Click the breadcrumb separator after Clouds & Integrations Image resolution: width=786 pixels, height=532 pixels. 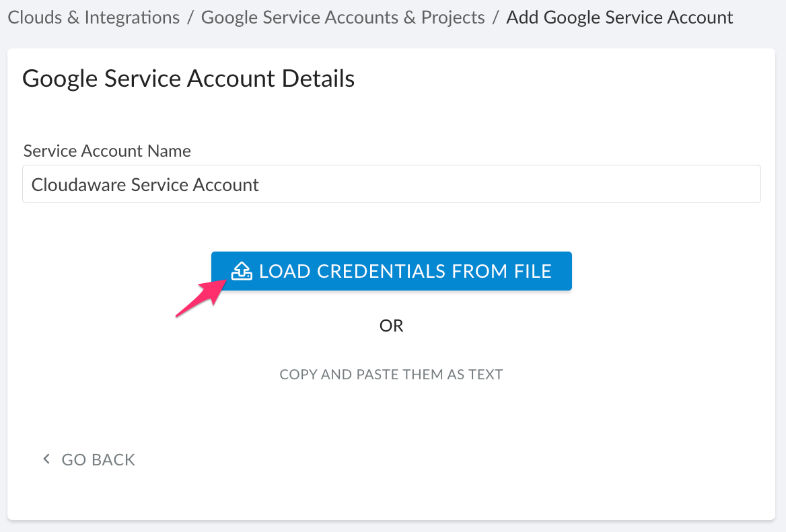pyautogui.click(x=190, y=17)
